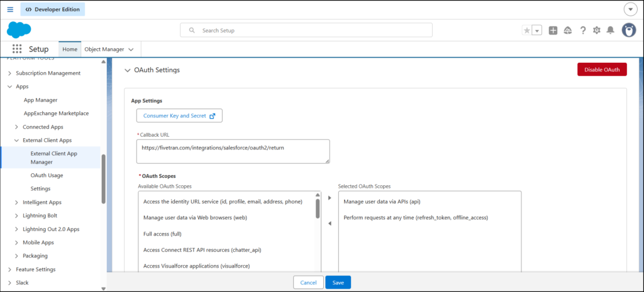Open the hamburger menu icon
644x292 pixels.
point(10,9)
